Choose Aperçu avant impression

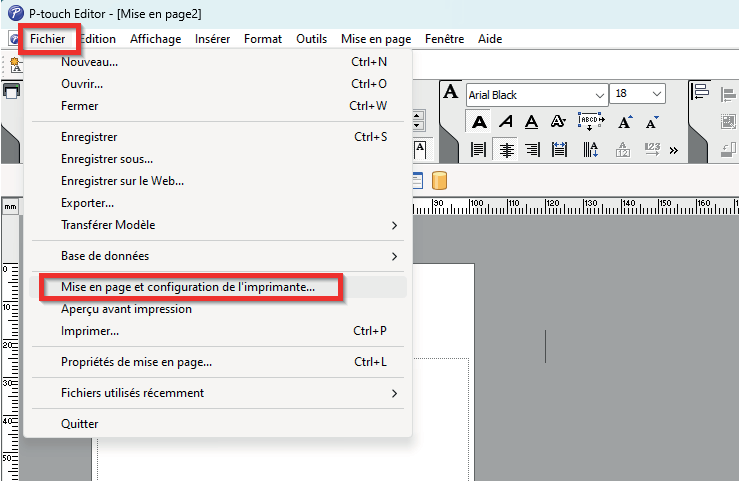(218, 309)
